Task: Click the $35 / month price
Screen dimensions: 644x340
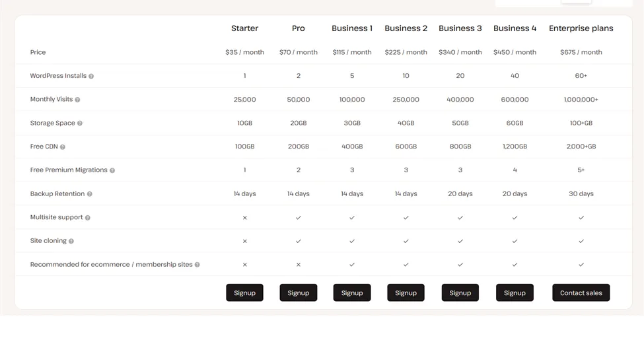Action: coord(245,52)
